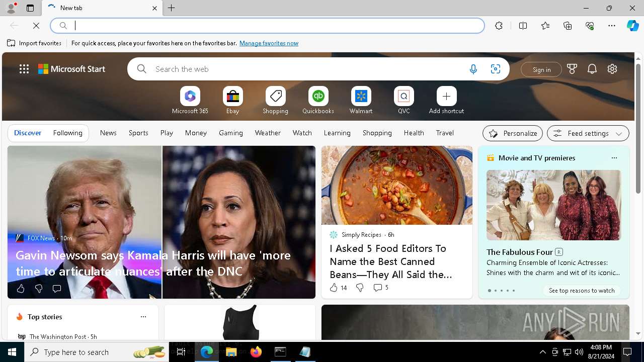
Task: Open Microsoft Rewards trophy icon
Action: 572,69
